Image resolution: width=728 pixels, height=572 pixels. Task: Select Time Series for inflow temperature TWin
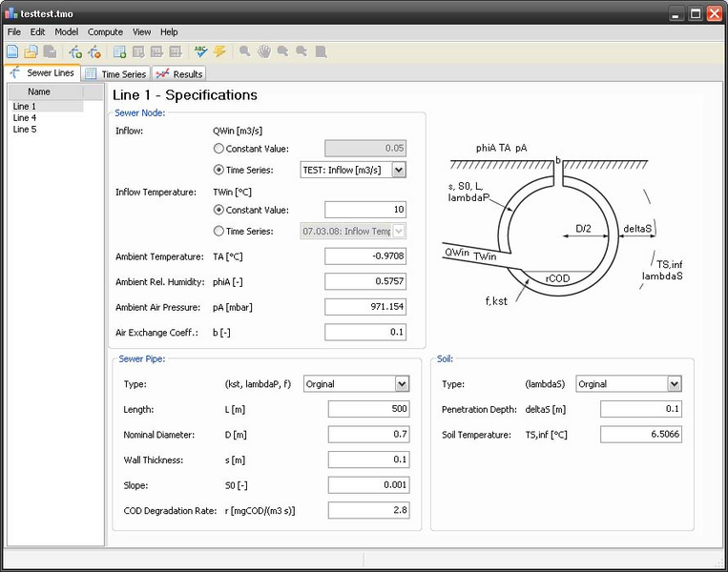coord(219,231)
